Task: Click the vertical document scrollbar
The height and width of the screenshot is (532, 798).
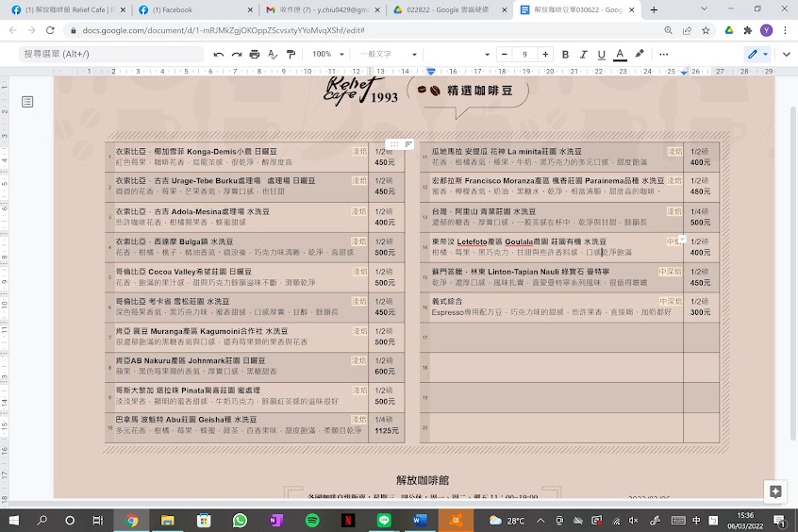Action: [793, 274]
